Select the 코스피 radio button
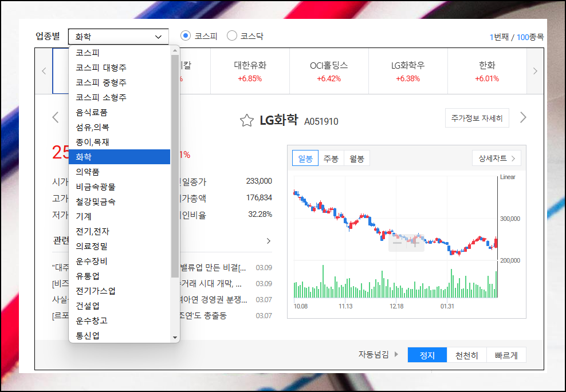 [186, 35]
